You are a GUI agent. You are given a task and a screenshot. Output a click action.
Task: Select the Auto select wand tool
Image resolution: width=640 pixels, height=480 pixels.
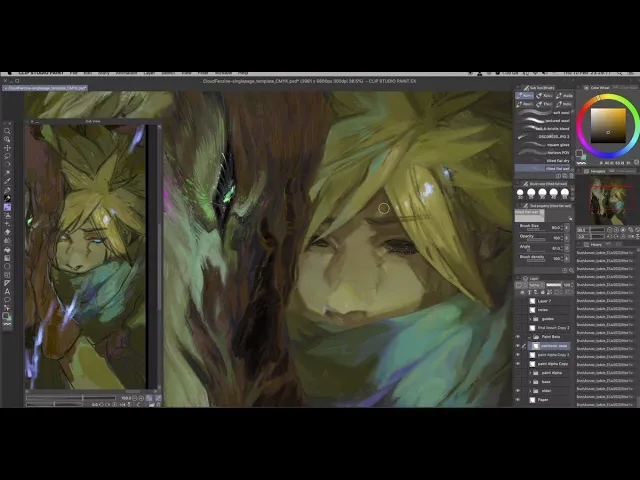click(x=7, y=173)
